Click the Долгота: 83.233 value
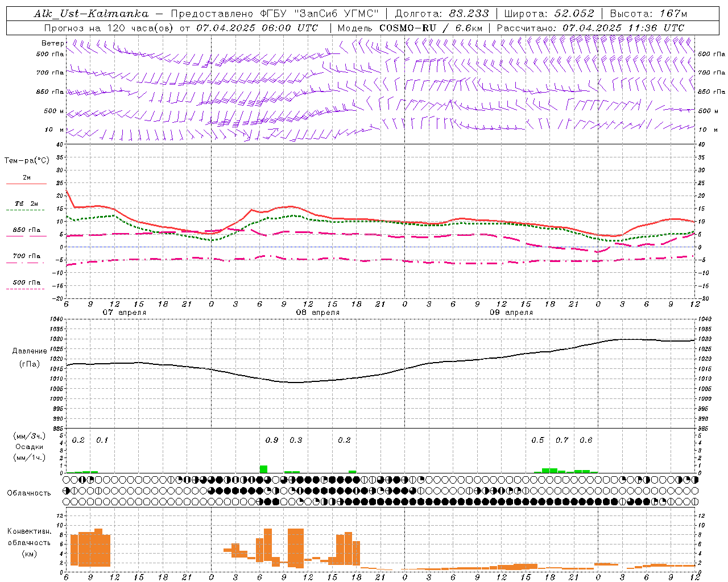The image size is (728, 582). pos(442,14)
